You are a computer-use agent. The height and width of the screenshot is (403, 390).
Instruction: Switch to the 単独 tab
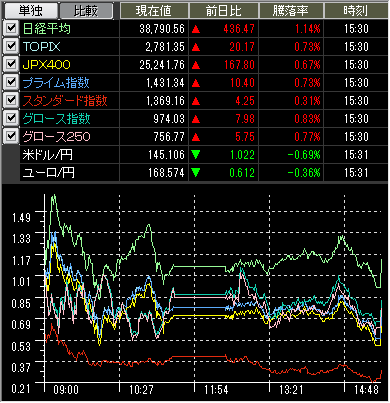30,11
